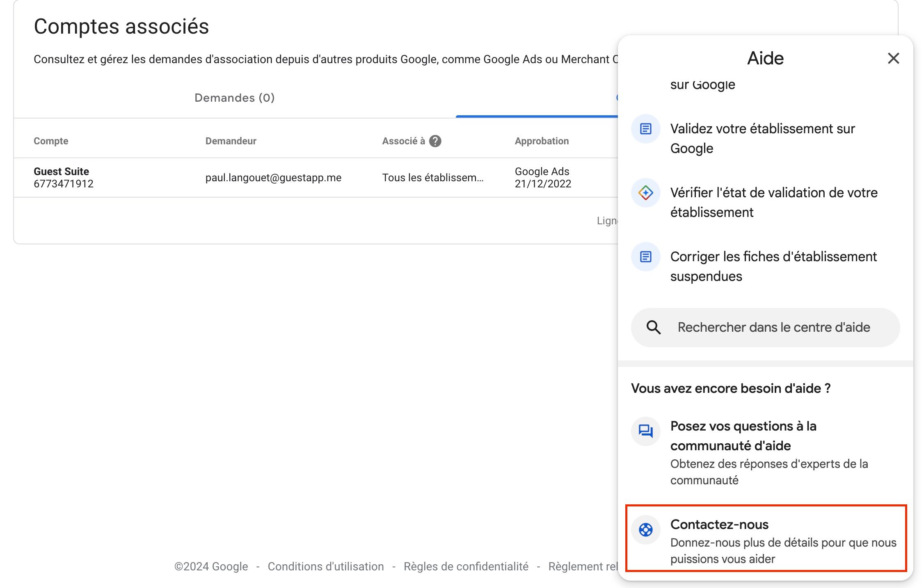Click the Compte column header

click(51, 141)
